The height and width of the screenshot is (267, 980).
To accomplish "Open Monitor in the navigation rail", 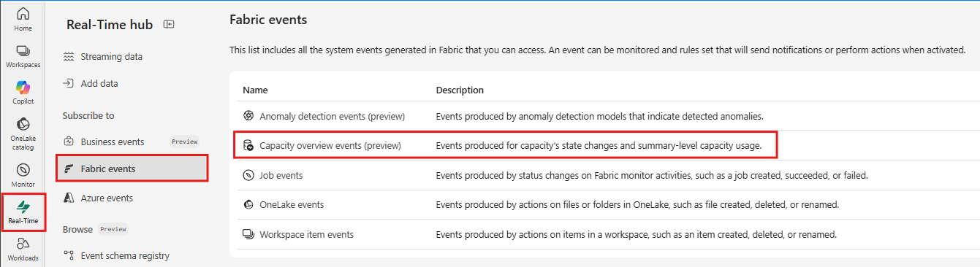I will 23,175.
